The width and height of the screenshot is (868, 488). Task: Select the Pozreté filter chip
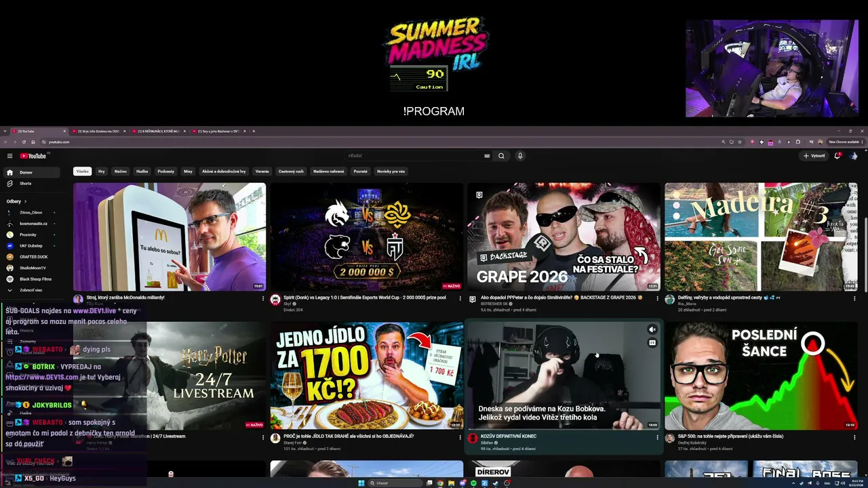[361, 171]
